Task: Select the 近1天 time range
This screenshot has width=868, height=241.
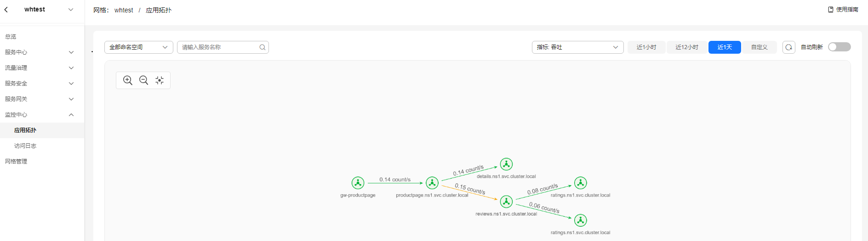Action: coord(725,47)
